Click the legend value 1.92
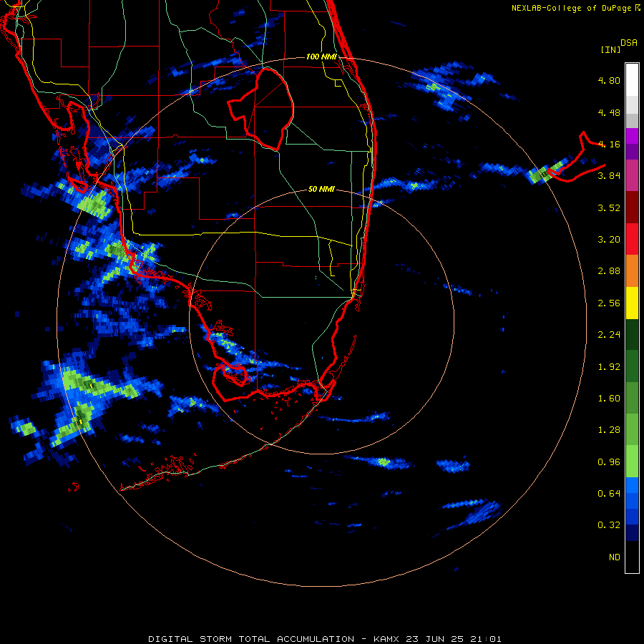Viewport: 644px width, 644px height. tap(609, 367)
